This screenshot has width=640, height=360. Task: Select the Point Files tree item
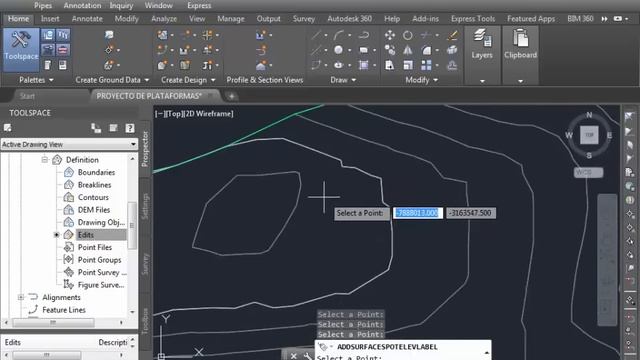(x=95, y=247)
